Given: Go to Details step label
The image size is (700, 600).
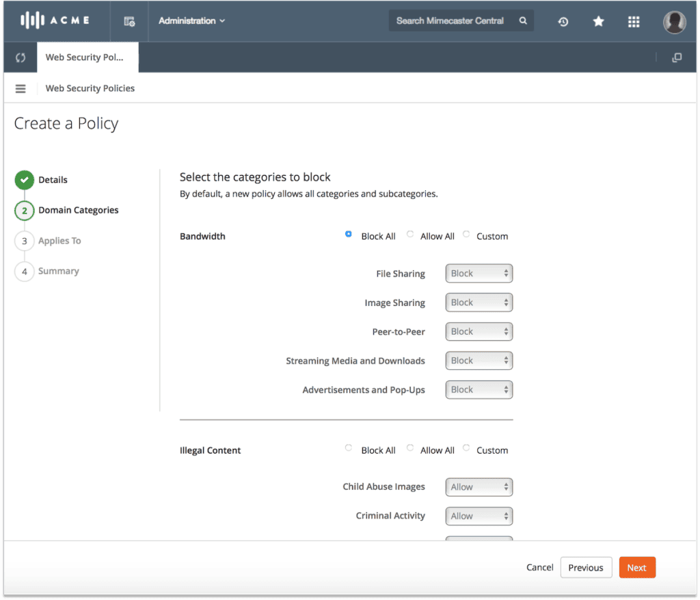Looking at the screenshot, I should click(53, 180).
